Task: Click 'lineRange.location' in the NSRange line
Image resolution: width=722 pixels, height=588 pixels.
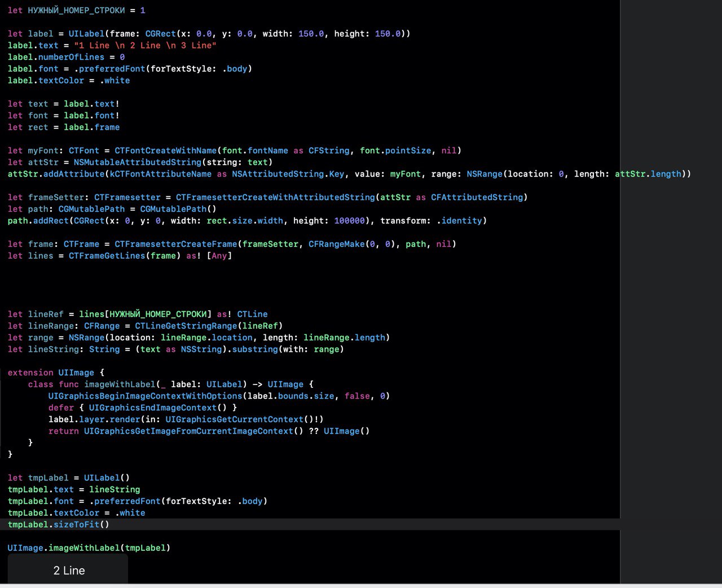Action: point(206,338)
